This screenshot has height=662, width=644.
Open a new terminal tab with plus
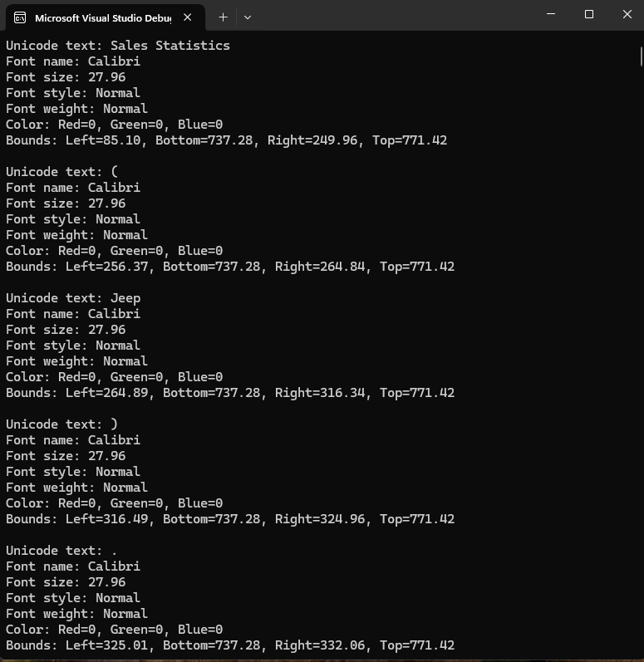223,17
